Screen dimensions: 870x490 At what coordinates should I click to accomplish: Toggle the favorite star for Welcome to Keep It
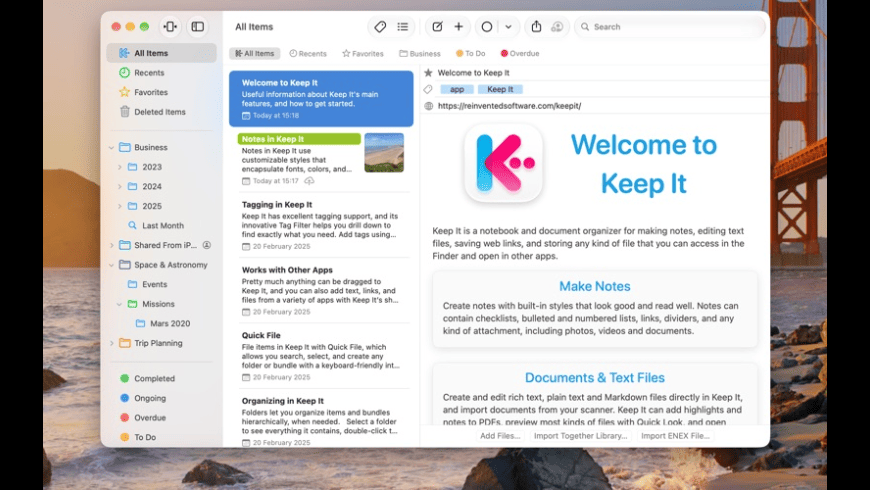pyautogui.click(x=428, y=73)
